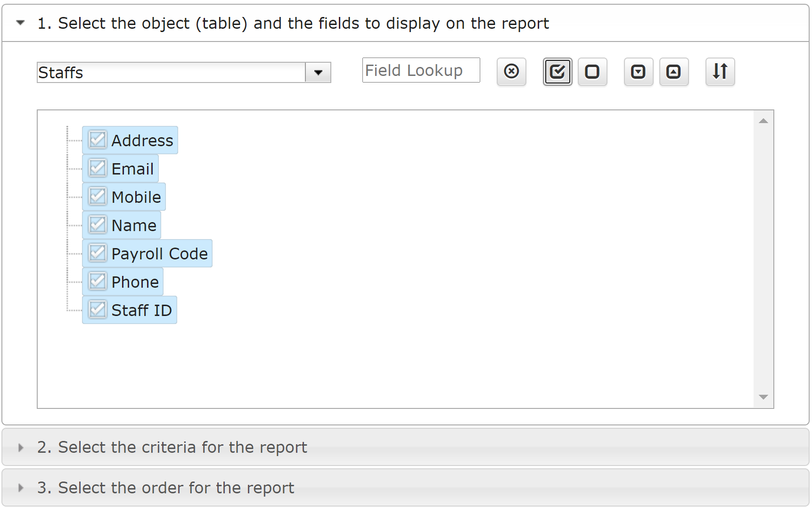Uncheck the Email field checkbox

(x=98, y=168)
